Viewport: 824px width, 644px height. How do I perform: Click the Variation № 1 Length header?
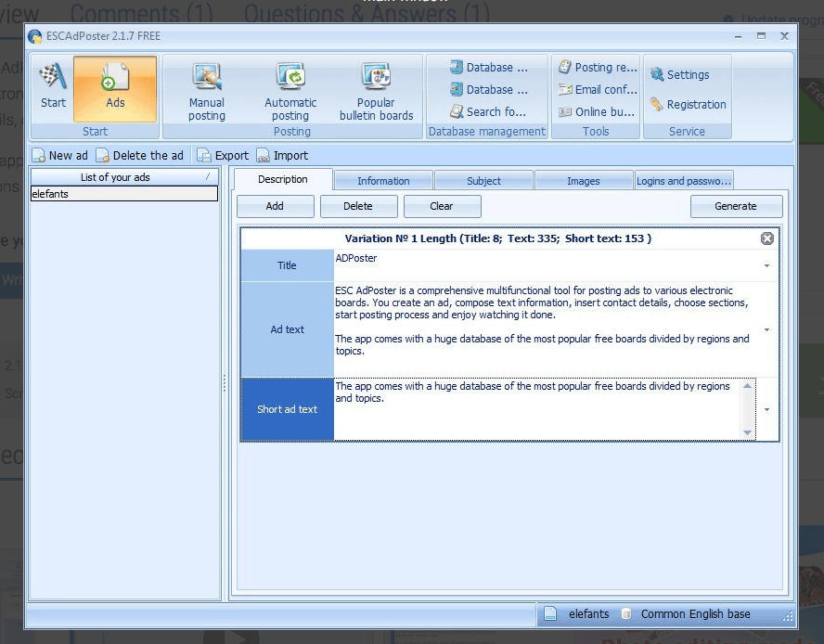coord(497,238)
